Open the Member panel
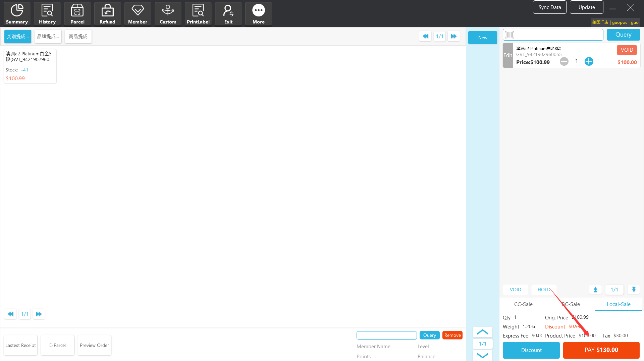The image size is (644, 361). pos(138,14)
